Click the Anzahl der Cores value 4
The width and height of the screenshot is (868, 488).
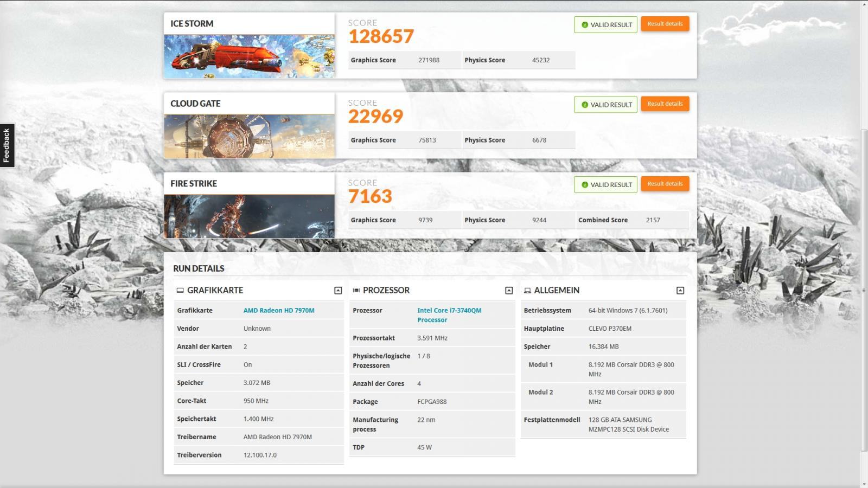pyautogui.click(x=419, y=384)
